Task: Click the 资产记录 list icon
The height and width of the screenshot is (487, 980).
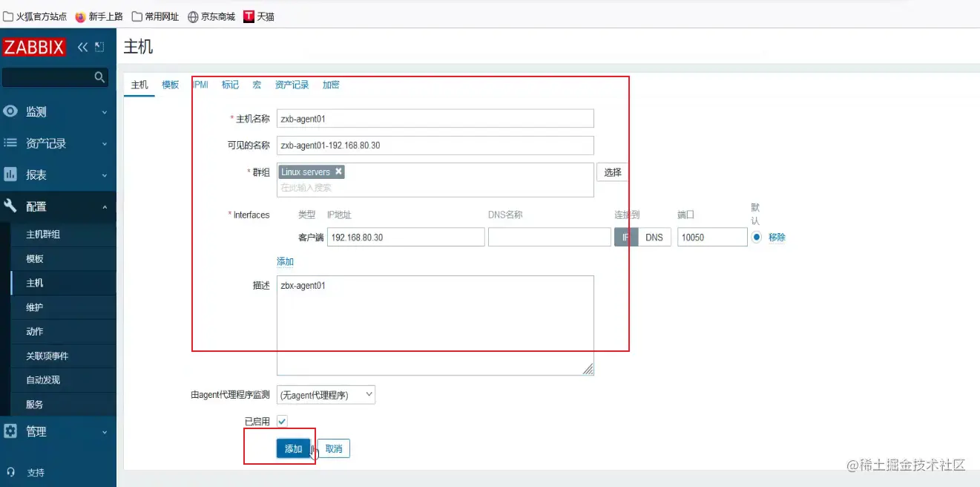Action: 10,143
